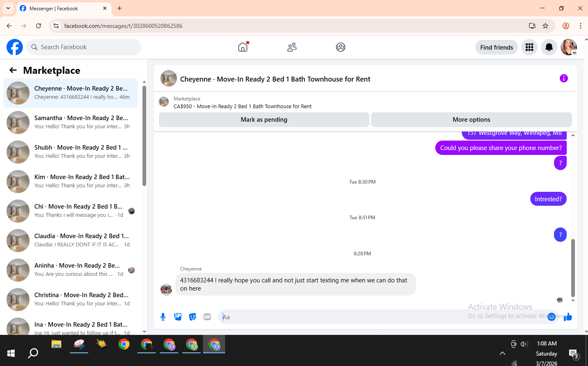Open Shubh conversation in the list
Screen dimensions: 588x366
tap(70, 152)
